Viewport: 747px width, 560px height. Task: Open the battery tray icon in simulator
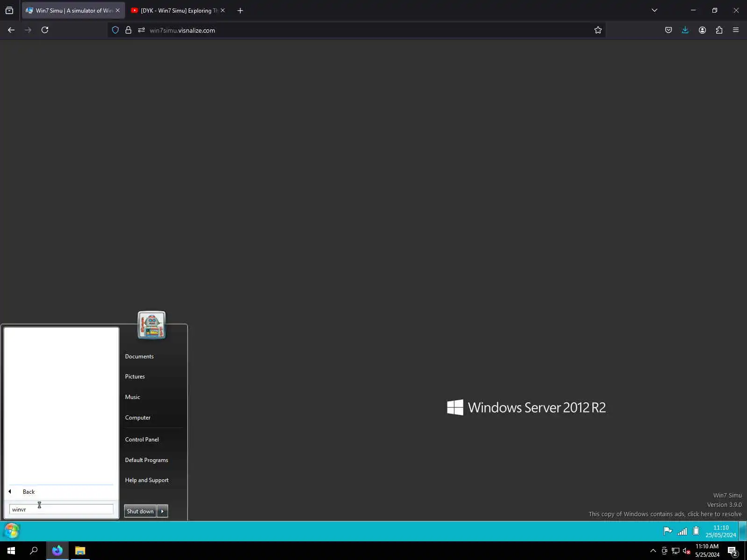coord(696,531)
